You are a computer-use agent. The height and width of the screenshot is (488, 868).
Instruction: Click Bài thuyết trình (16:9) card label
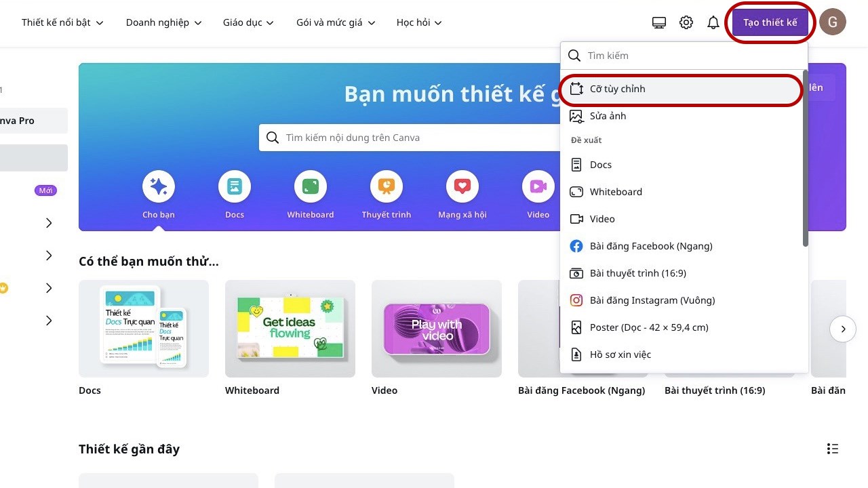click(715, 390)
